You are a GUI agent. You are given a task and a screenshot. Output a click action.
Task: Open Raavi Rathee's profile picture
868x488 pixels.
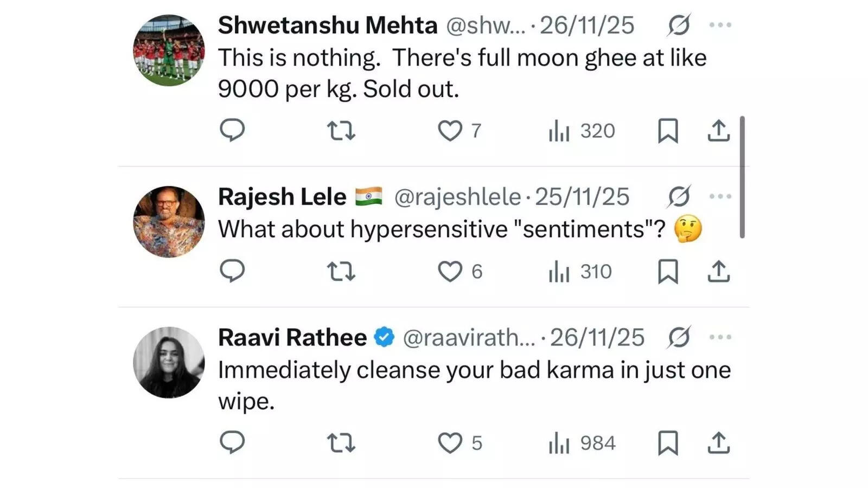pos(169,362)
